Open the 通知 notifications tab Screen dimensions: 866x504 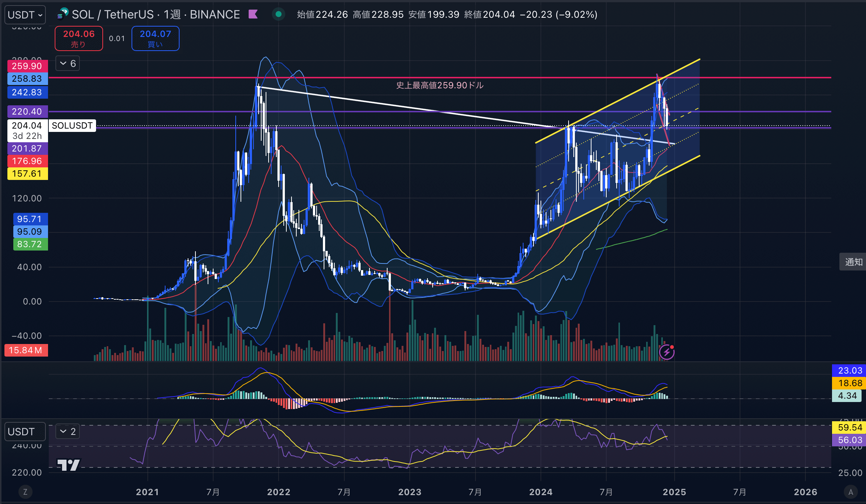pyautogui.click(x=853, y=262)
